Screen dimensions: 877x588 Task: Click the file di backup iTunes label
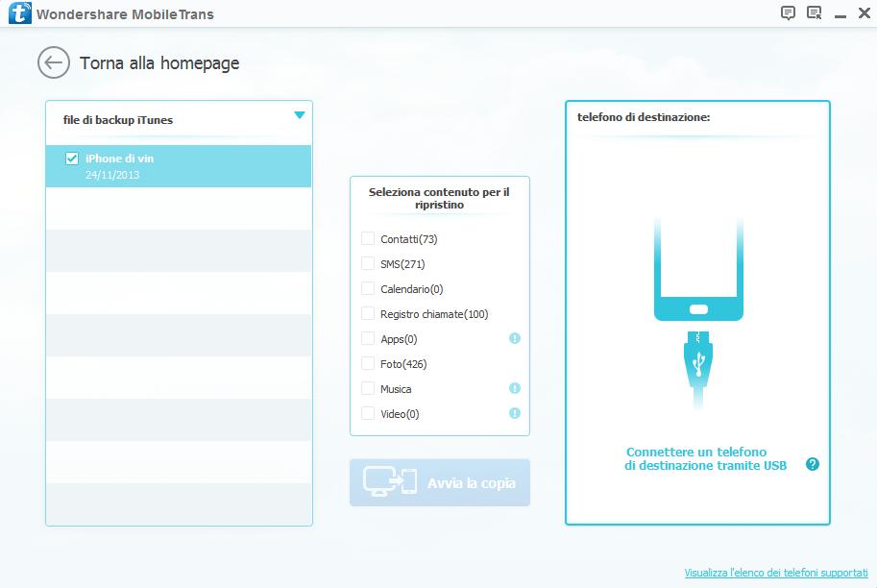118,120
